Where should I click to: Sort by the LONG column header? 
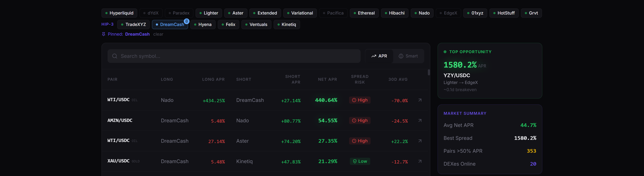pos(167,79)
